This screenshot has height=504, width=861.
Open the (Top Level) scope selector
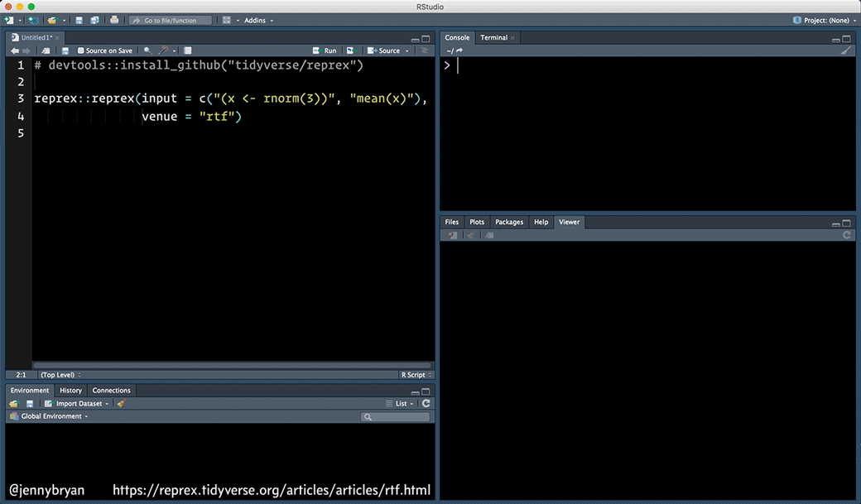[x=60, y=375]
